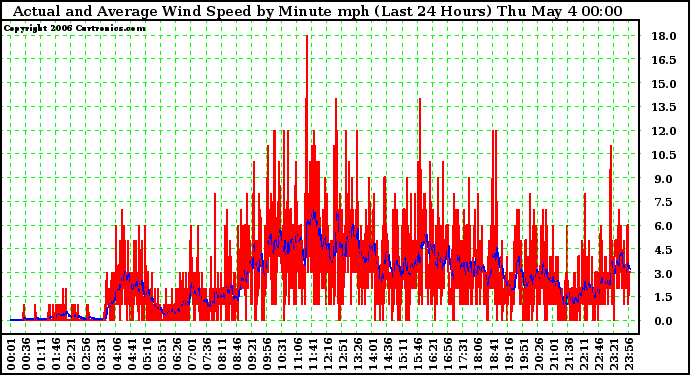690x375 pixels.
Task: Click the 14:01 time label
Action: 373,355
